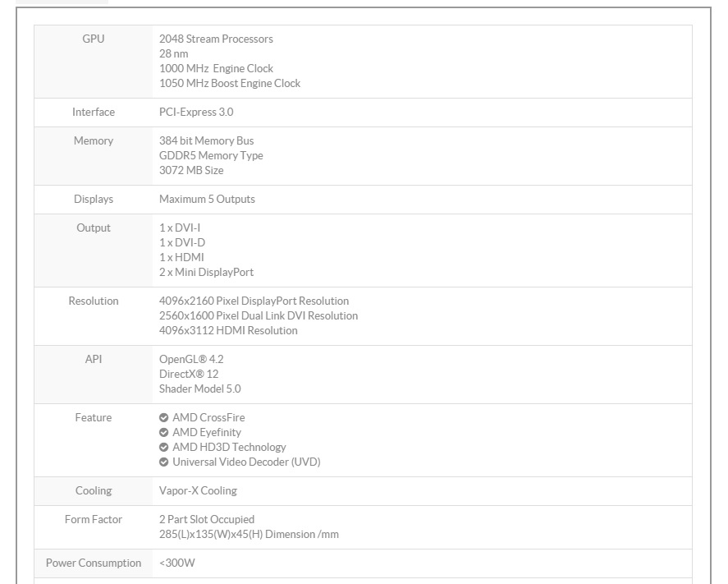Click the Form Factor row label
Viewport: 728px width, 584px height.
click(x=94, y=520)
